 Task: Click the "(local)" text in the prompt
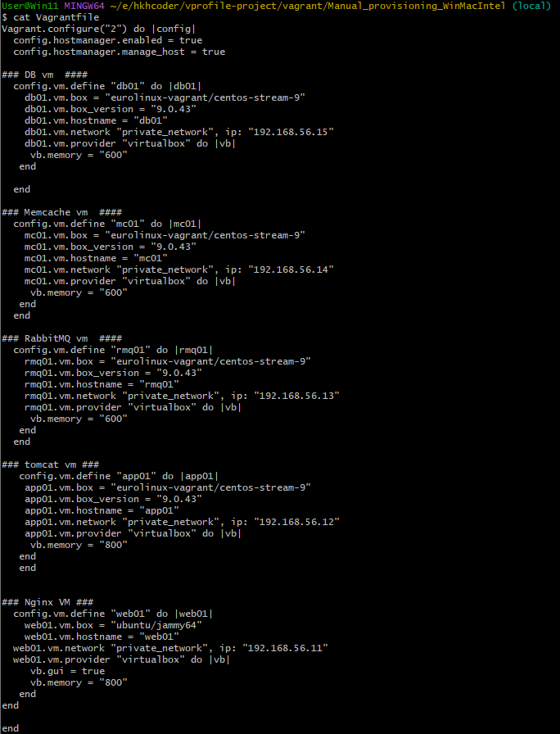(x=533, y=7)
